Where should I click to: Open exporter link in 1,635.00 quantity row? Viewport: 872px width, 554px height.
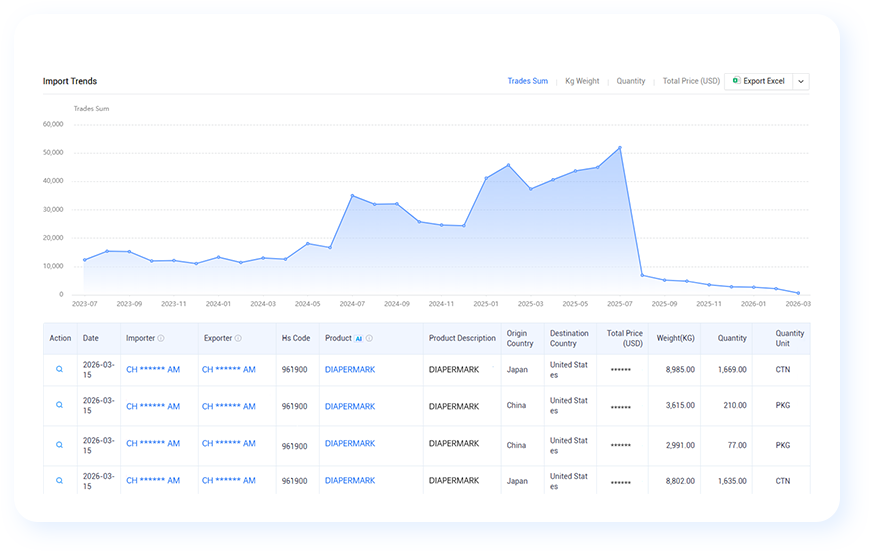point(229,481)
